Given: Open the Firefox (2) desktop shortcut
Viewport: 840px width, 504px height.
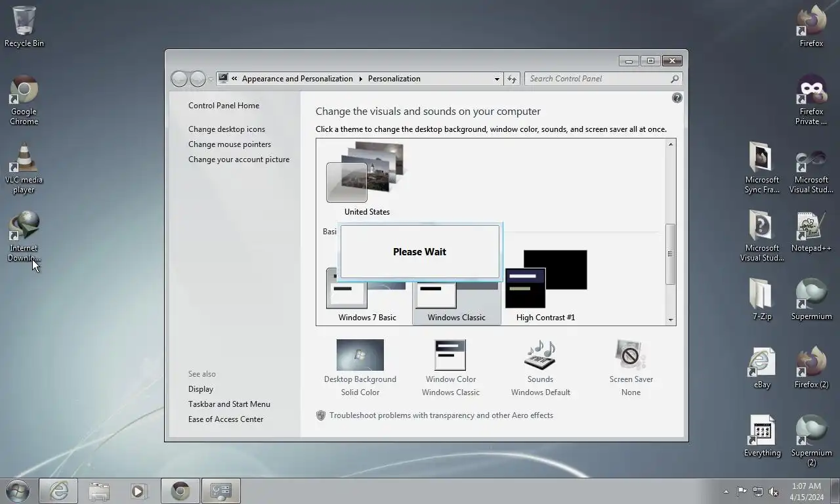Looking at the screenshot, I should tap(811, 368).
